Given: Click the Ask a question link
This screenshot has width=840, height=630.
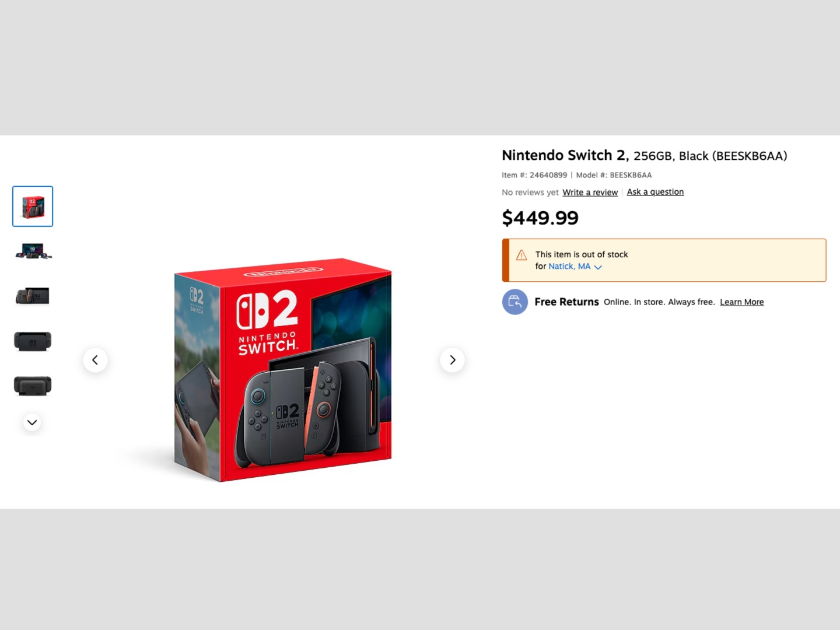Looking at the screenshot, I should click(x=655, y=192).
